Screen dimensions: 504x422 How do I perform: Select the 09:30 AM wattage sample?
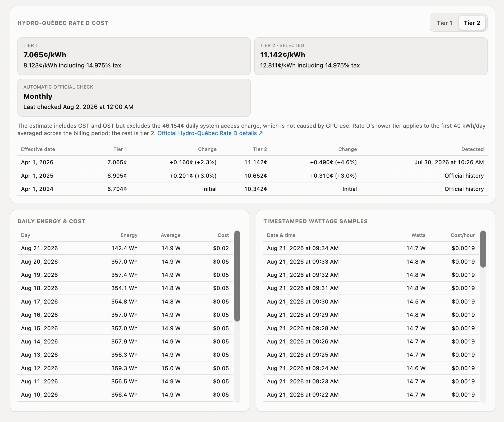tap(371, 302)
